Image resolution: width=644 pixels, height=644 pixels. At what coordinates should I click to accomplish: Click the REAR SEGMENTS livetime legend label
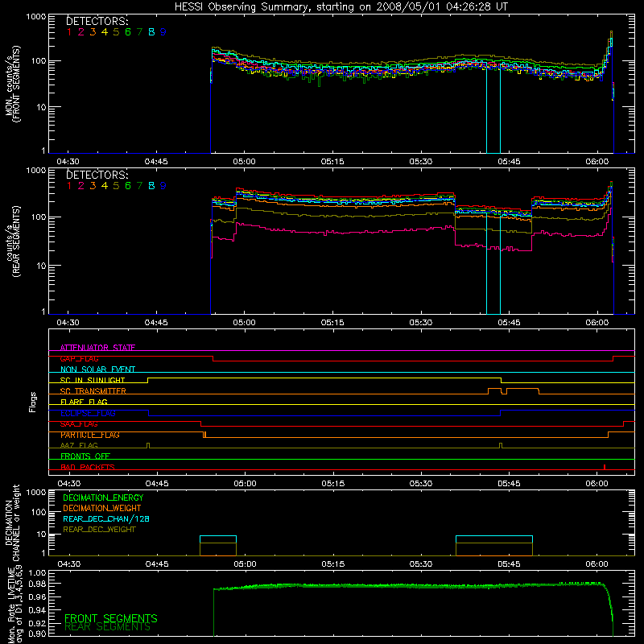click(x=108, y=627)
